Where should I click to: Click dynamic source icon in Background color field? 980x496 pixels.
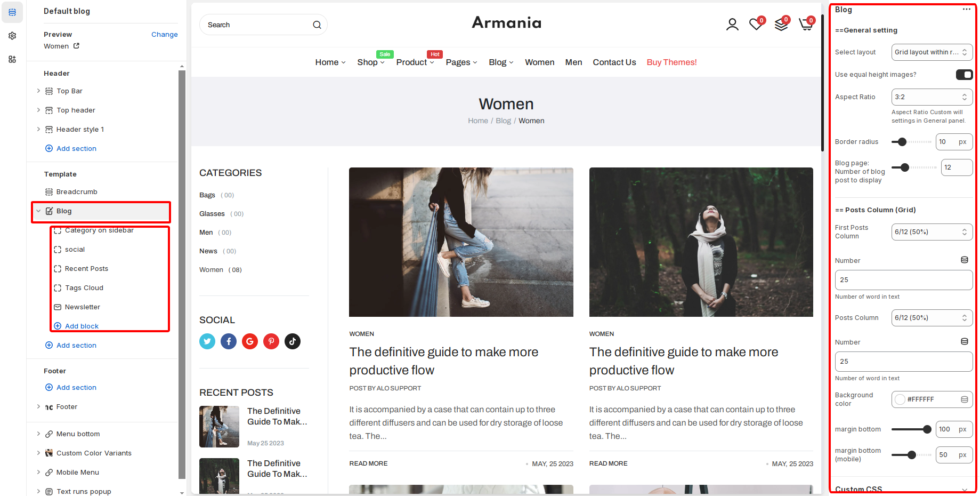coord(965,399)
